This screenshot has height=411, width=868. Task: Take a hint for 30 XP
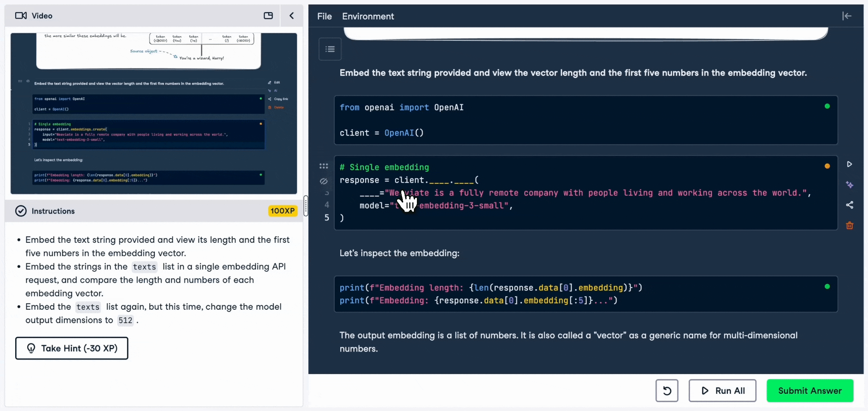[x=72, y=348]
